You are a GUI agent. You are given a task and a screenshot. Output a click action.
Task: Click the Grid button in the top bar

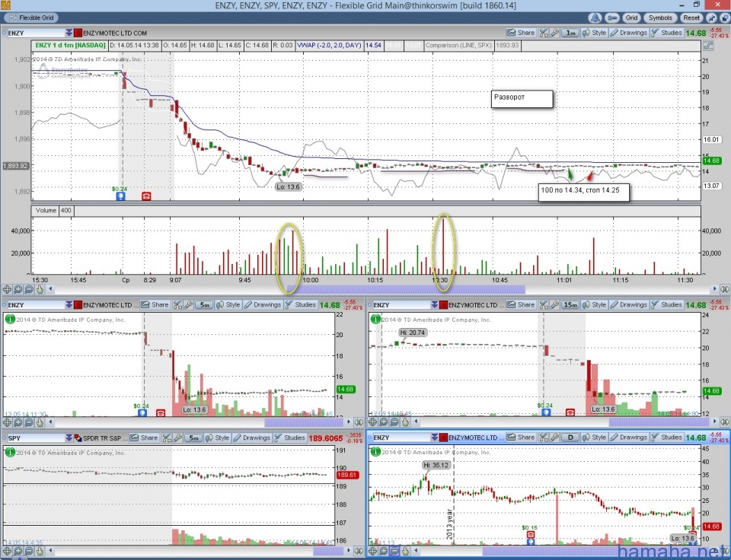[x=632, y=17]
